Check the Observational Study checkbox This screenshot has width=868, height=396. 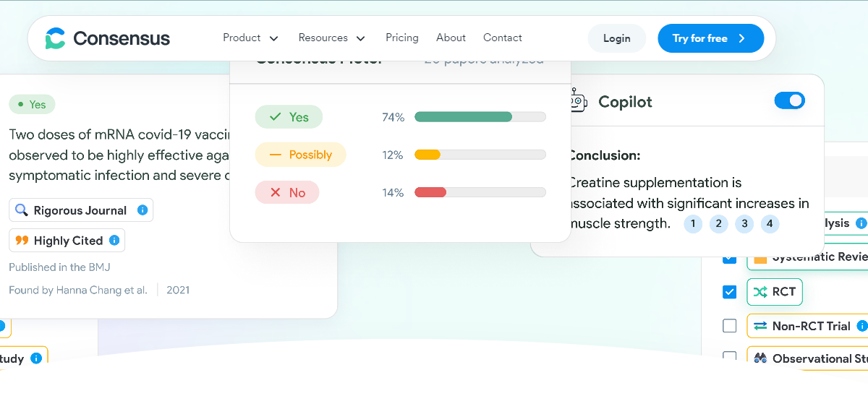[x=729, y=357]
